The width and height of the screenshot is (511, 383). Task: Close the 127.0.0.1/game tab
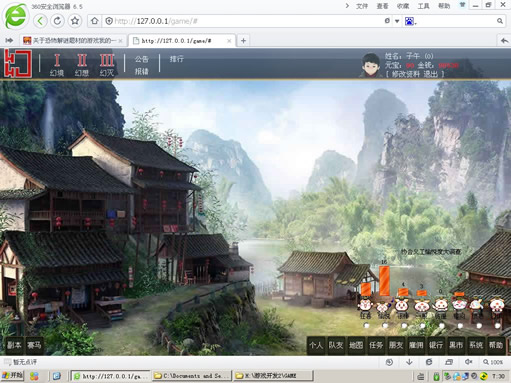pos(229,41)
